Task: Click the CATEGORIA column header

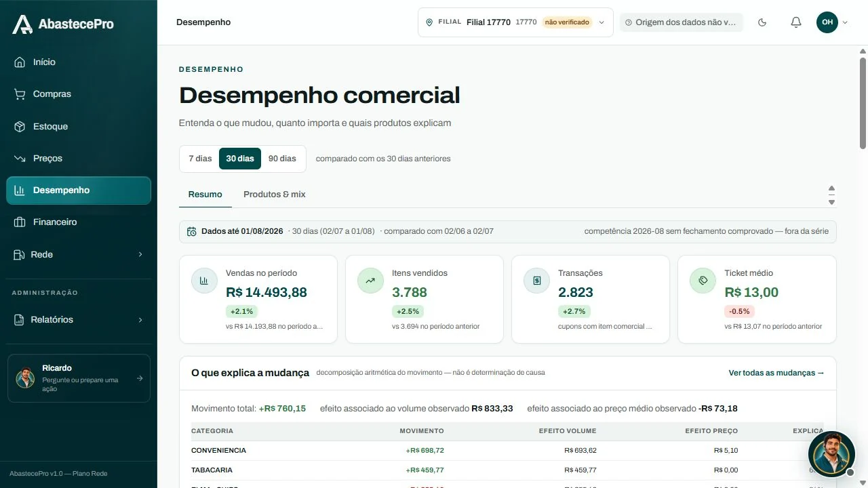Action: coord(212,431)
